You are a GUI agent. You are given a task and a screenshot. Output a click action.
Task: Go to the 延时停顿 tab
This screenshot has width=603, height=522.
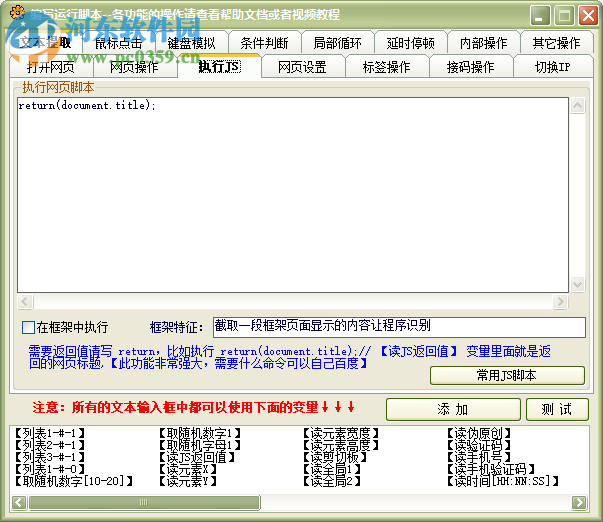tap(409, 43)
